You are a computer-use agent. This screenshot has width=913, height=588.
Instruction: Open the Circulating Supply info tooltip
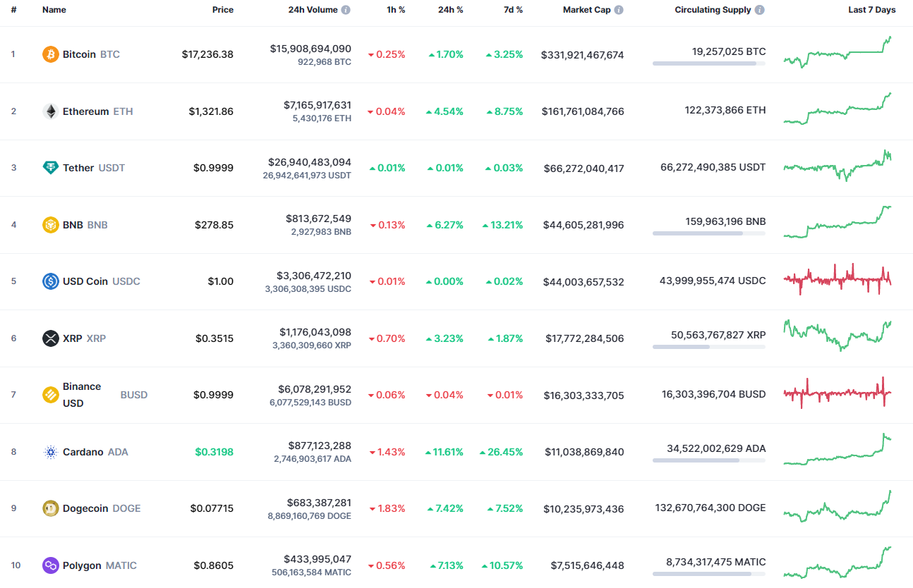(758, 10)
